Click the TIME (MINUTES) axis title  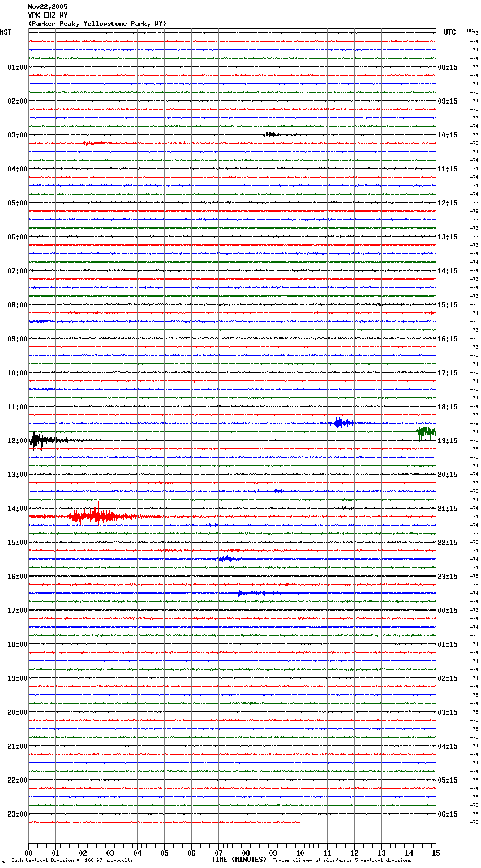tap(239, 860)
